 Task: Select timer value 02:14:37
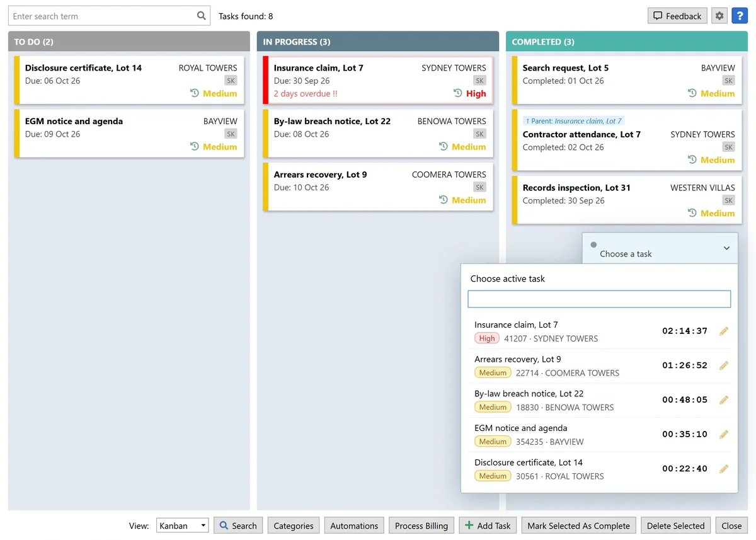(685, 331)
